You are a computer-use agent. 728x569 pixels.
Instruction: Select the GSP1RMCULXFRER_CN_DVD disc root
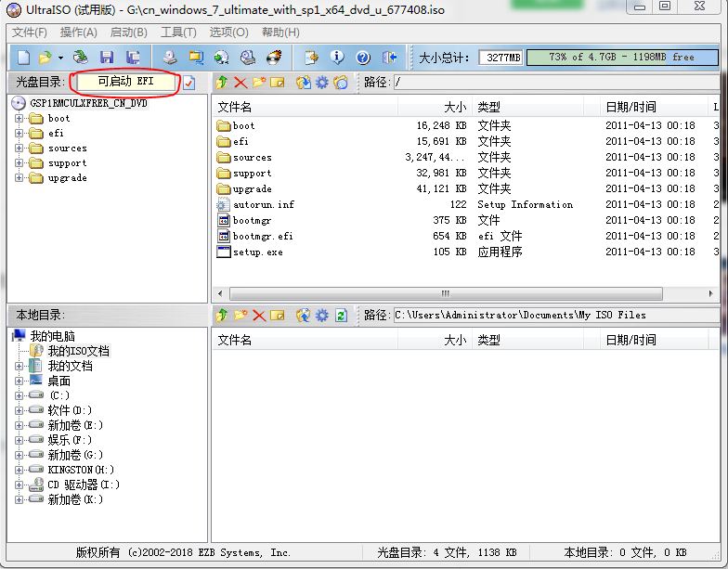(x=88, y=104)
